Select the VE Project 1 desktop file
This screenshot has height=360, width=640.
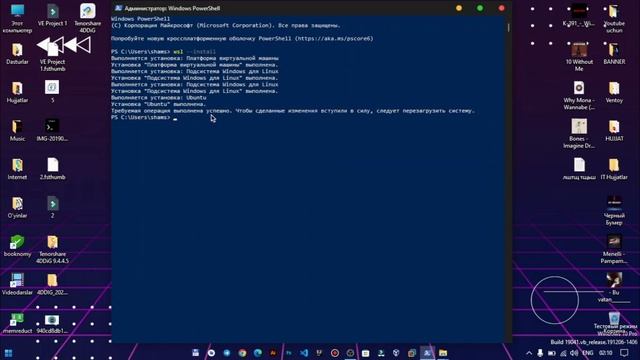click(x=52, y=16)
